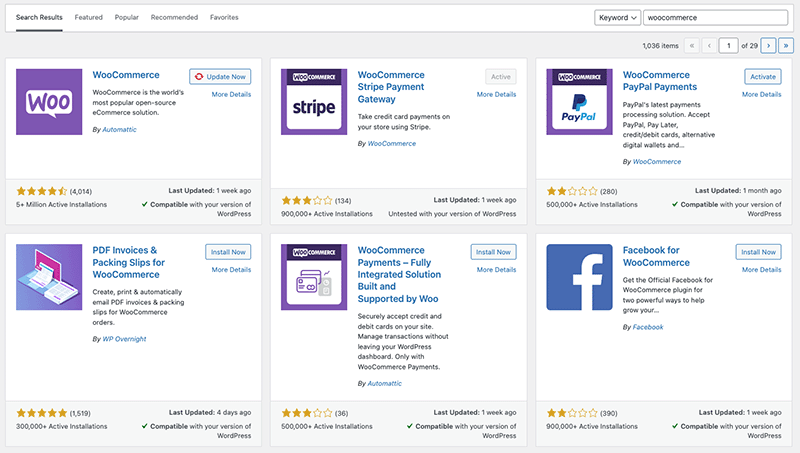Click the current page number field
Viewport: 800px width, 453px height.
pyautogui.click(x=729, y=45)
